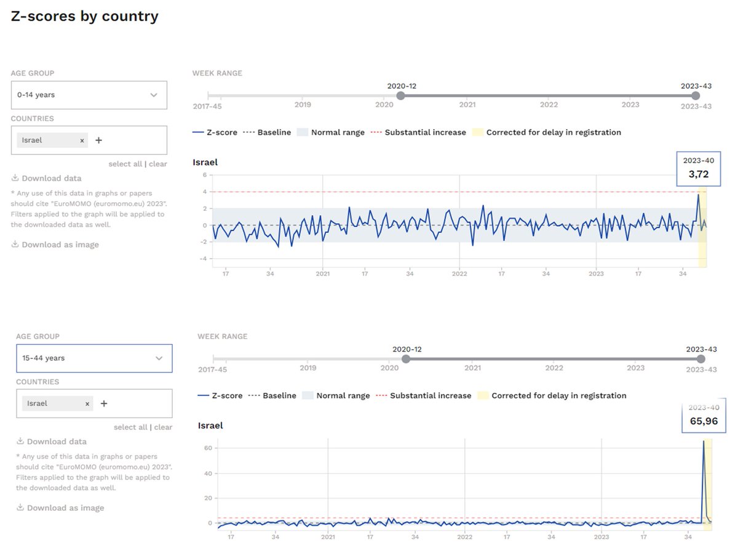
Task: Remove Israel tag in bottom countries box
Action: coord(87,404)
